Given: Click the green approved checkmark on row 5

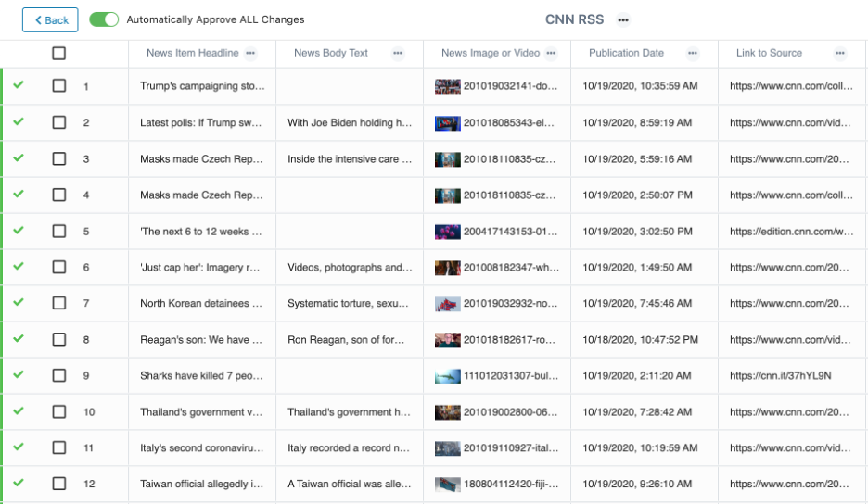Looking at the screenshot, I should [x=19, y=230].
